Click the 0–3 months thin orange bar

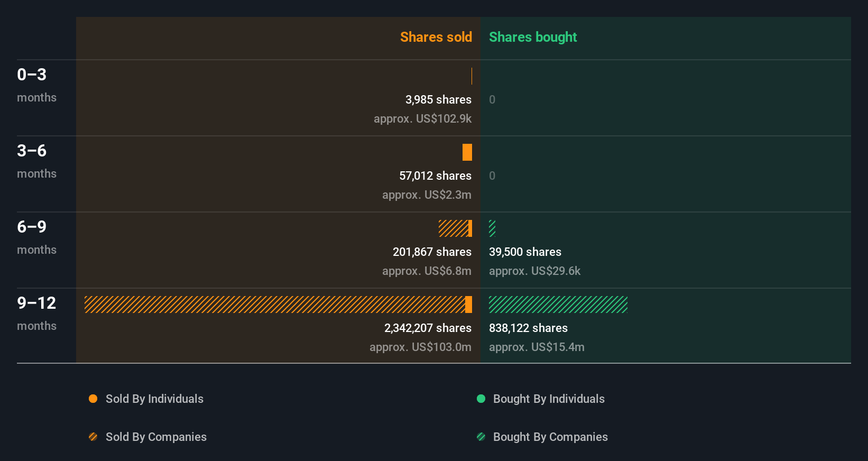[x=472, y=76]
